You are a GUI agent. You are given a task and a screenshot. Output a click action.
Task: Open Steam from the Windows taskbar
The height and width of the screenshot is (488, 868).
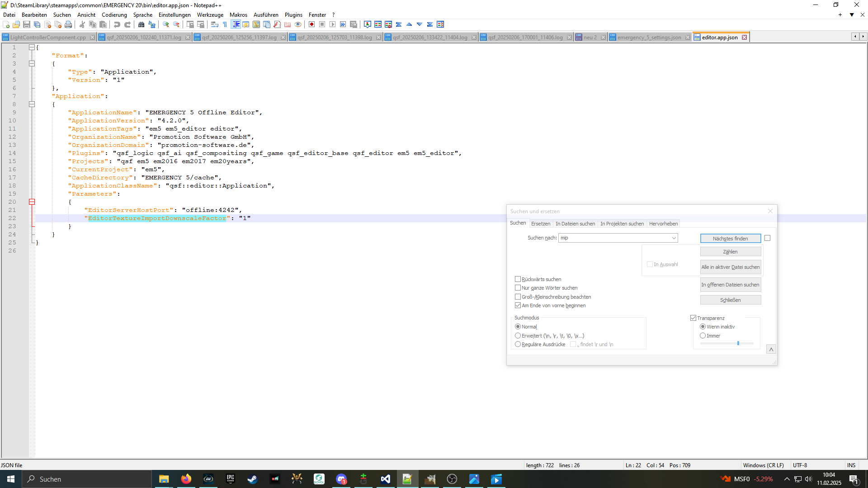(252, 479)
